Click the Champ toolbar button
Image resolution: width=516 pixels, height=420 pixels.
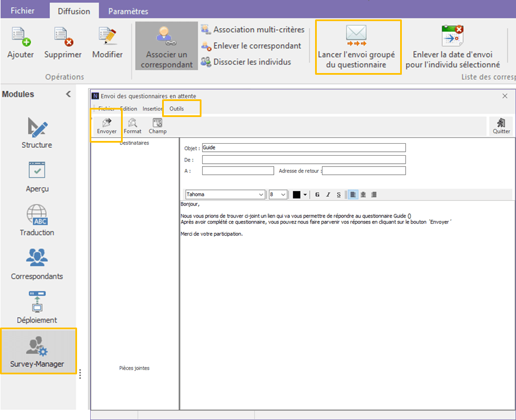[x=158, y=126]
